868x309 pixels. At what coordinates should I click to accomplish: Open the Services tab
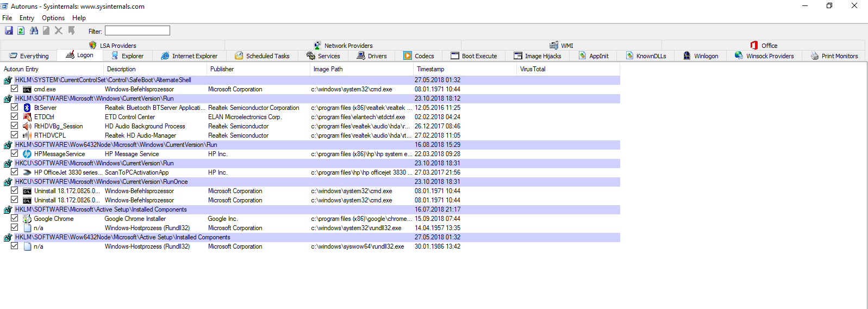point(323,56)
